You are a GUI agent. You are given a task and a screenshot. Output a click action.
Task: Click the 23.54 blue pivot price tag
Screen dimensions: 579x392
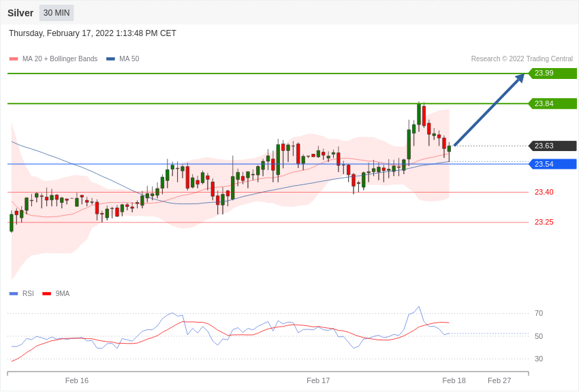pyautogui.click(x=553, y=164)
